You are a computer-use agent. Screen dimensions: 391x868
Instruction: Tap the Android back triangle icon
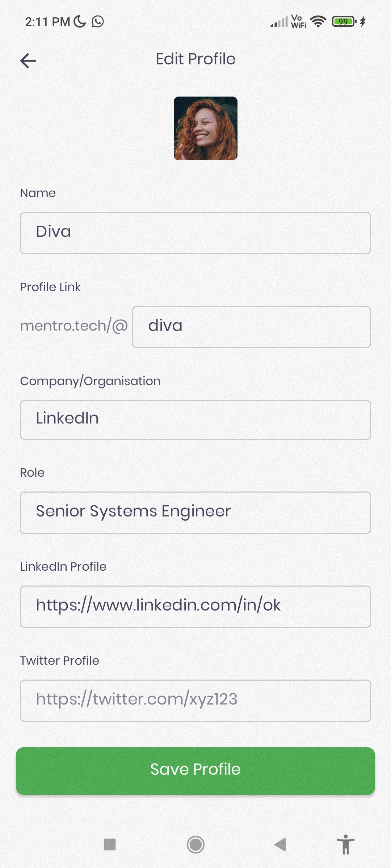click(280, 844)
